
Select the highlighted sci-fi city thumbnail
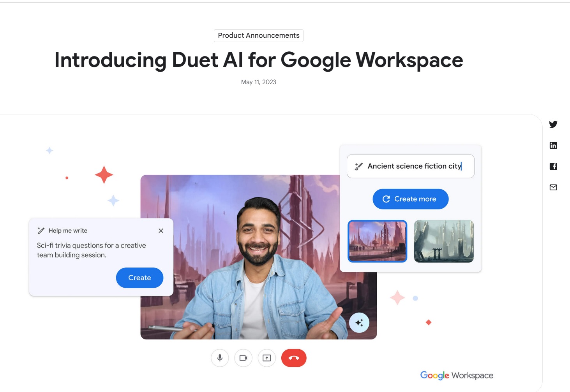pyautogui.click(x=377, y=241)
